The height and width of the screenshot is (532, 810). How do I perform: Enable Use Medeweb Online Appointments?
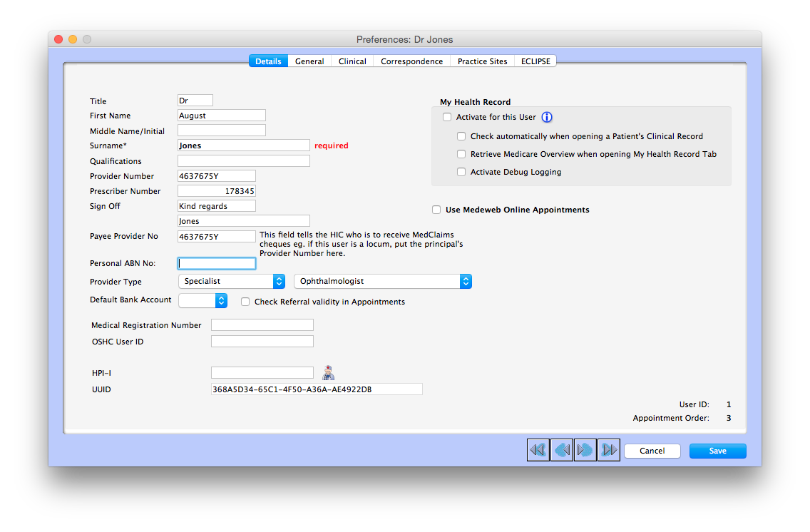[436, 209]
